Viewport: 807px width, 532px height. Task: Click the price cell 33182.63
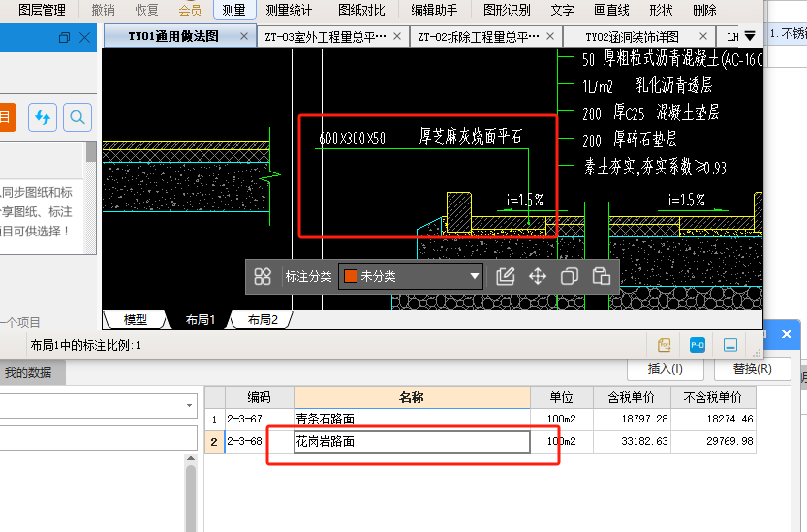(632, 441)
